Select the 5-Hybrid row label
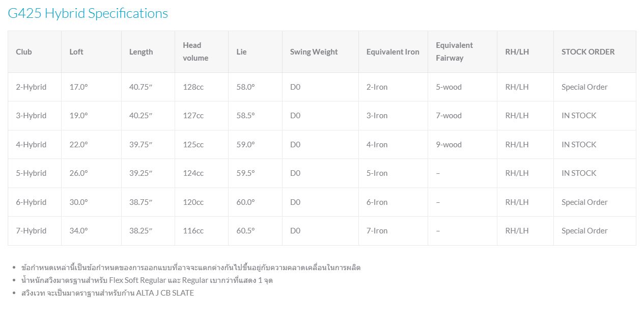Image resolution: width=644 pixels, height=316 pixels. point(31,173)
